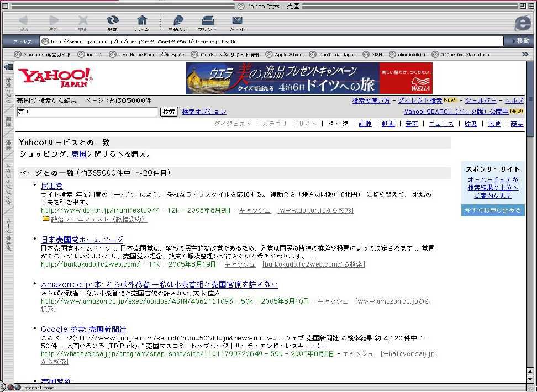Click the vertical scrollbar down arrow

530,379
